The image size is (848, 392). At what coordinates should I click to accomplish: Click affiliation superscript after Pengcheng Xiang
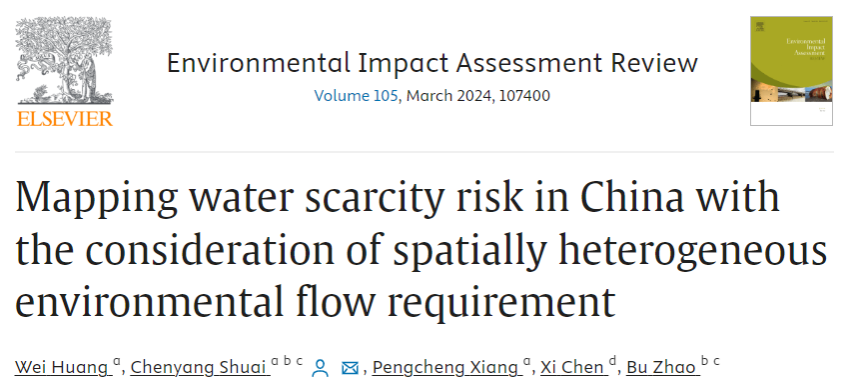527,362
